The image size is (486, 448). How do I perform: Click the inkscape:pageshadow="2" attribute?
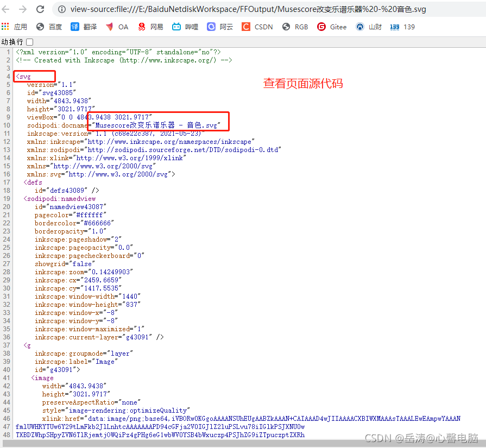click(x=78, y=239)
